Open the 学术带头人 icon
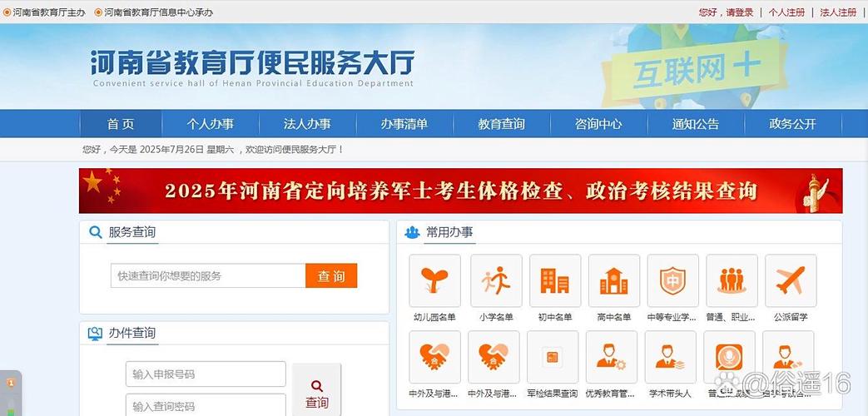 (670, 357)
